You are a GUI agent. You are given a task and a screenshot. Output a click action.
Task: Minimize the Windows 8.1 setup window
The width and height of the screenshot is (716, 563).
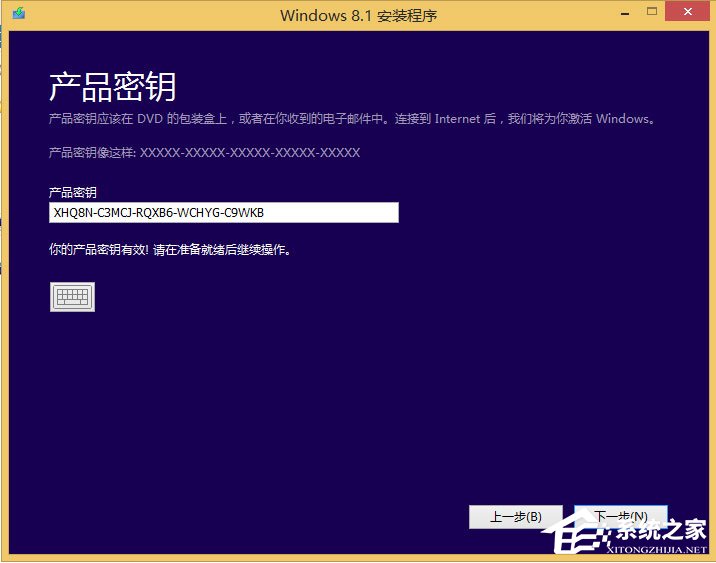point(625,13)
